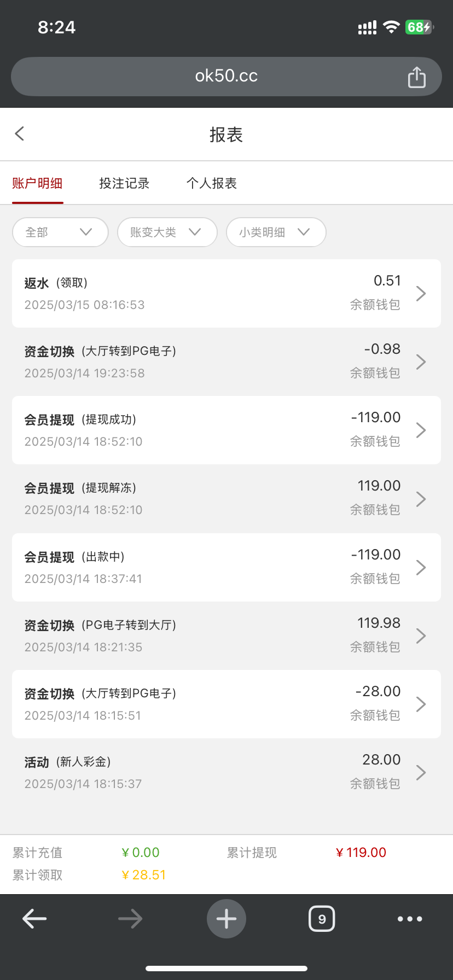Open the 会员提现 (提现成功) record
The height and width of the screenshot is (980, 453).
point(226,430)
